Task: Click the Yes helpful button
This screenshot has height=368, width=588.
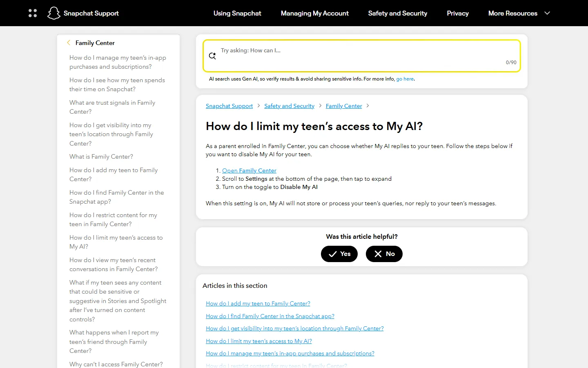Action: point(339,254)
